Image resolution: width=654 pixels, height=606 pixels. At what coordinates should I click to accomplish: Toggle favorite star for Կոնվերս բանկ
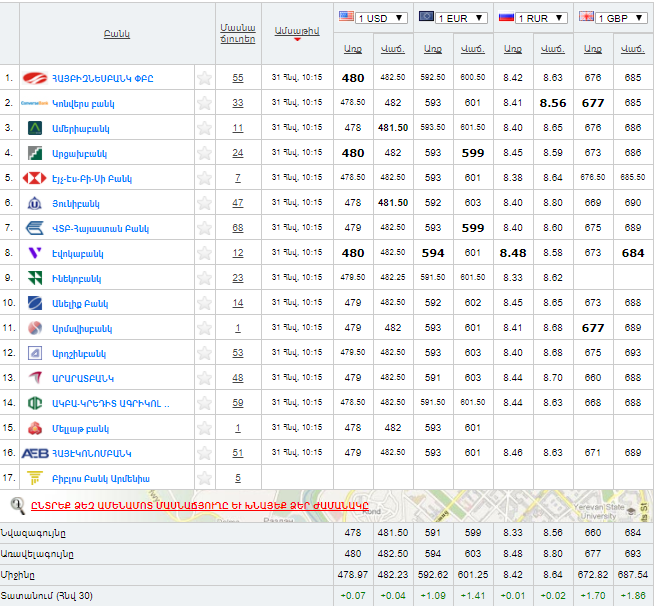tap(204, 103)
